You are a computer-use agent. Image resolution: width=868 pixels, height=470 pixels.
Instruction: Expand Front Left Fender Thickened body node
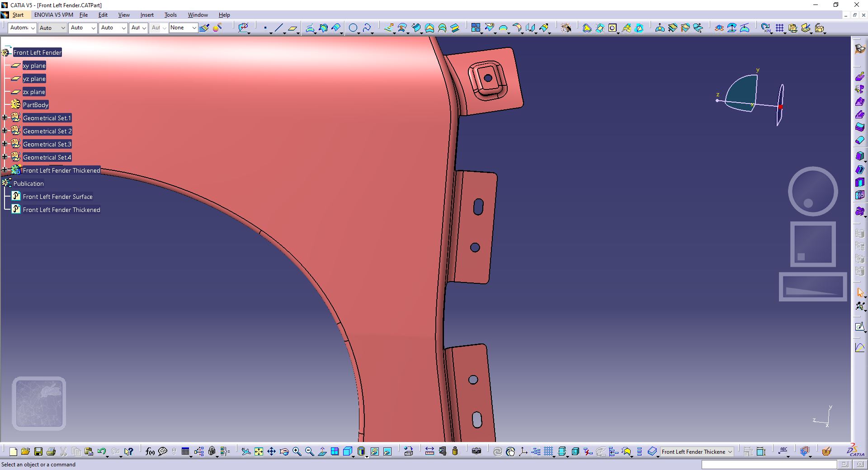pos(5,170)
